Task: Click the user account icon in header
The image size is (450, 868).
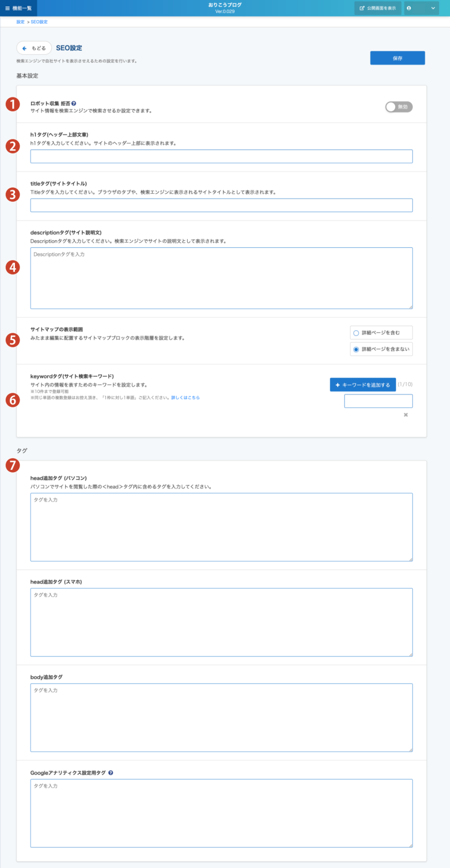Action: point(409,8)
